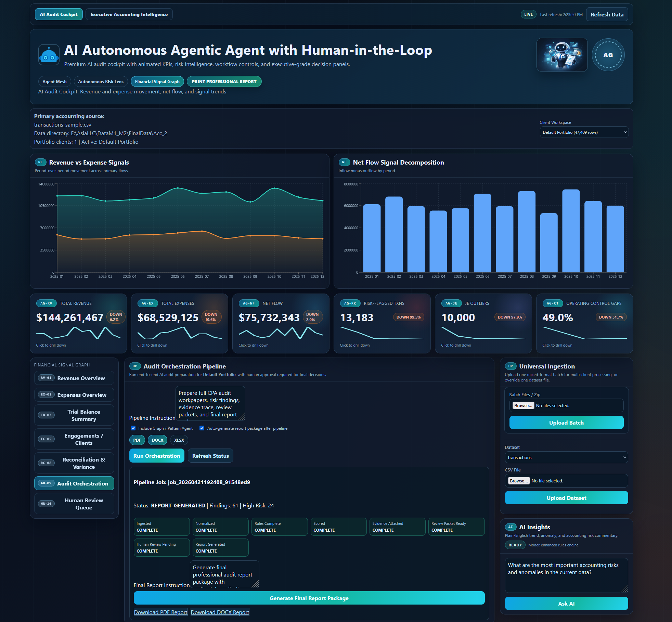Open the Download PDF Report link
This screenshot has width=672, height=622.
pos(160,612)
